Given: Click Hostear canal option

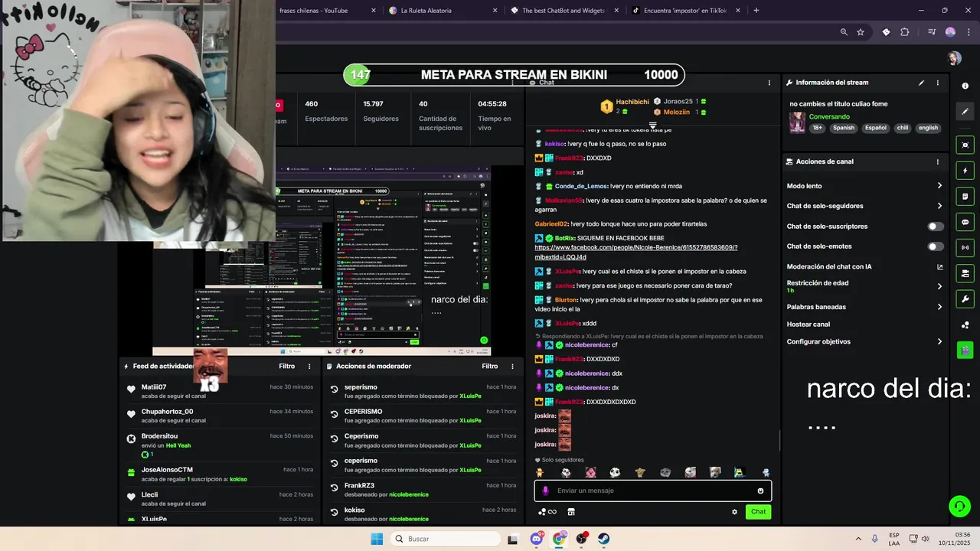Looking at the screenshot, I should [x=808, y=324].
